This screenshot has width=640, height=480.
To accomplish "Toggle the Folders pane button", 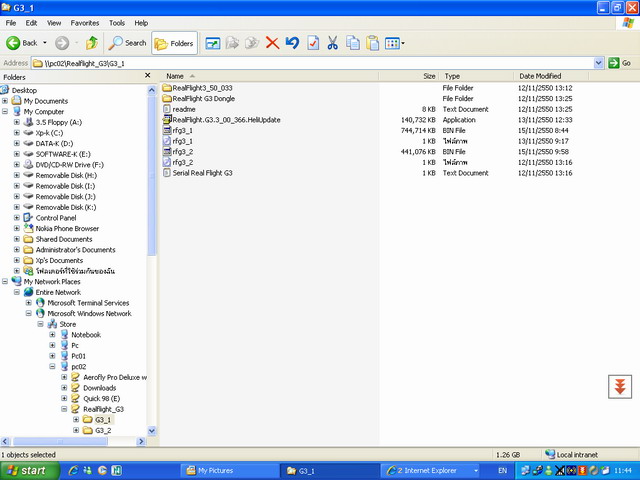I will tap(174, 43).
